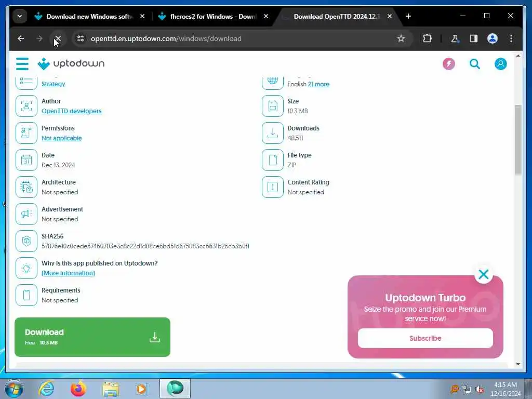Click the Requirements phone icon
Screen dimensions: 532x399
(x=26, y=295)
